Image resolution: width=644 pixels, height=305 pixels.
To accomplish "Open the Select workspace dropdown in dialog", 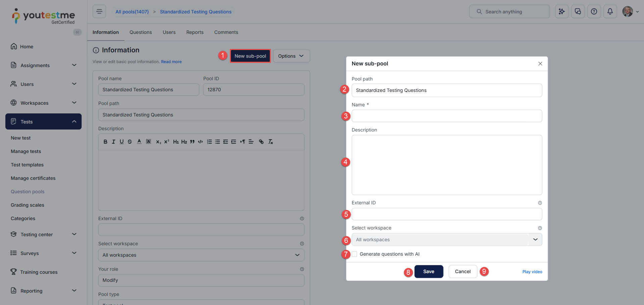I will point(446,240).
